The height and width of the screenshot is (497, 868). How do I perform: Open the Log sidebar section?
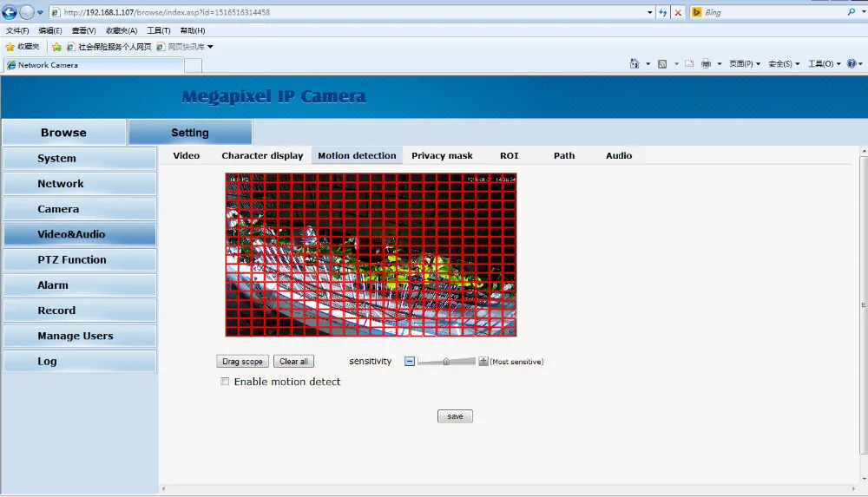[x=80, y=362]
